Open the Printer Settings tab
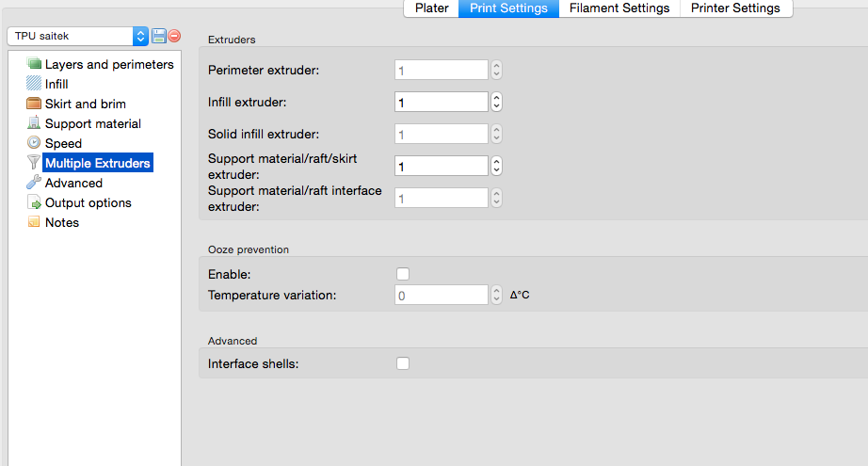868x466 pixels. point(735,8)
